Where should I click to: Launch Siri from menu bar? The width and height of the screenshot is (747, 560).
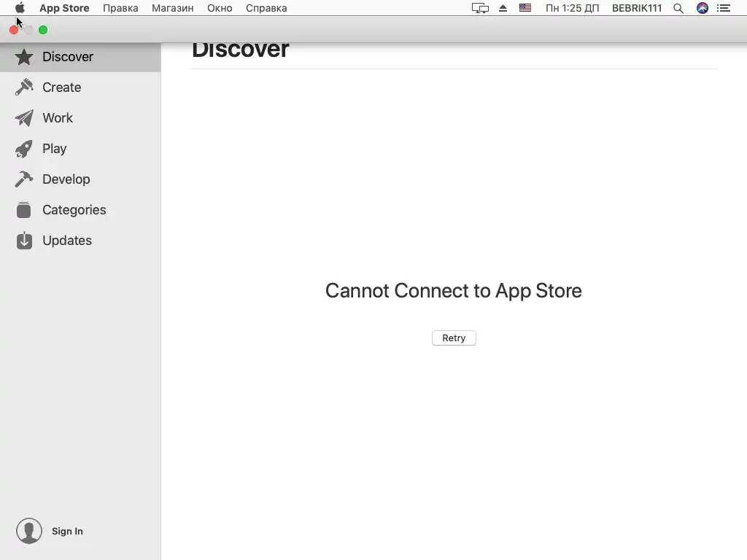click(703, 8)
